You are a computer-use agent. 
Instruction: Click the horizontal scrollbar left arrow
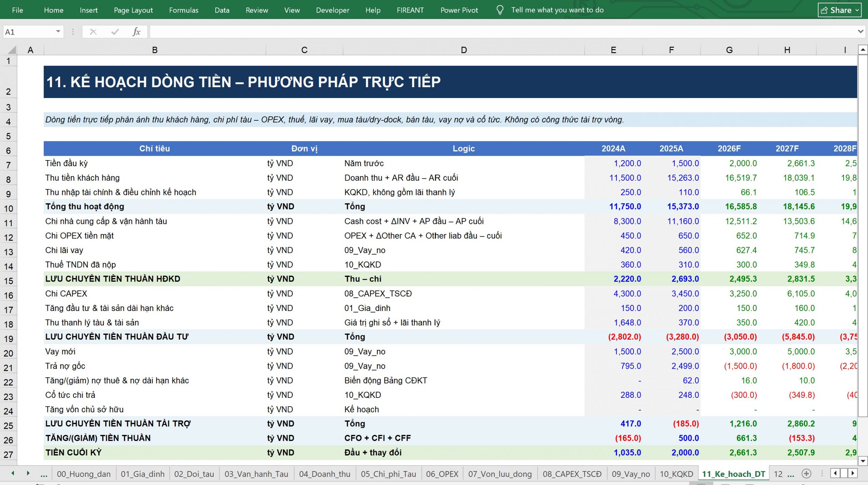pyautogui.click(x=835, y=473)
